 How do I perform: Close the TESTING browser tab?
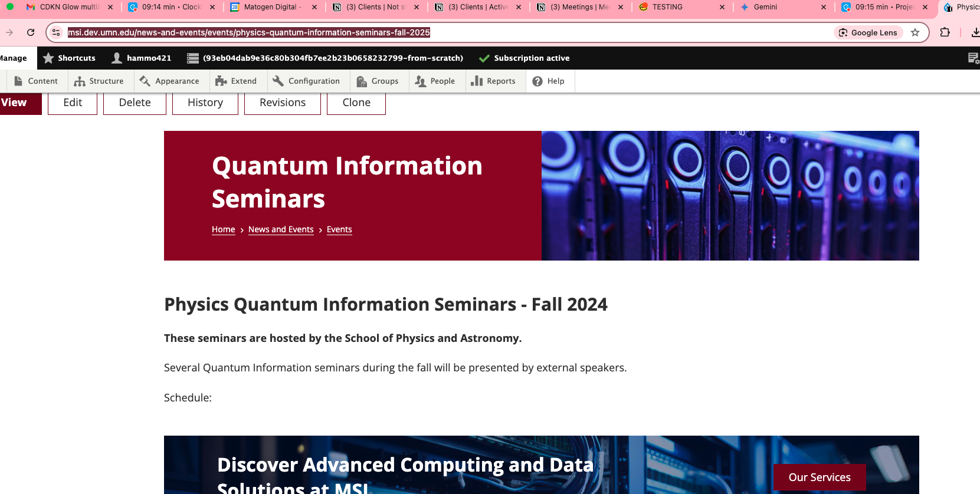722,7
